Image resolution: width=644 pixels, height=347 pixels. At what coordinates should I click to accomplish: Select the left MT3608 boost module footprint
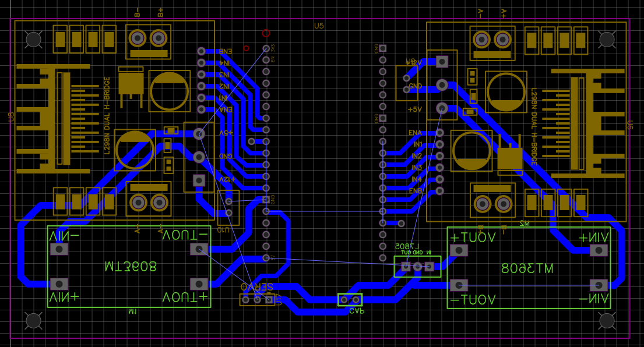128,268
